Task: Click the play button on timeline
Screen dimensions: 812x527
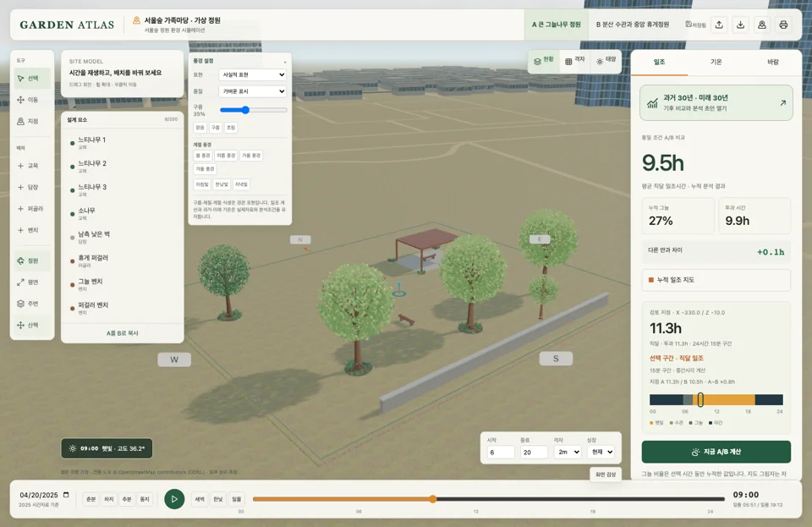Action: coord(174,499)
